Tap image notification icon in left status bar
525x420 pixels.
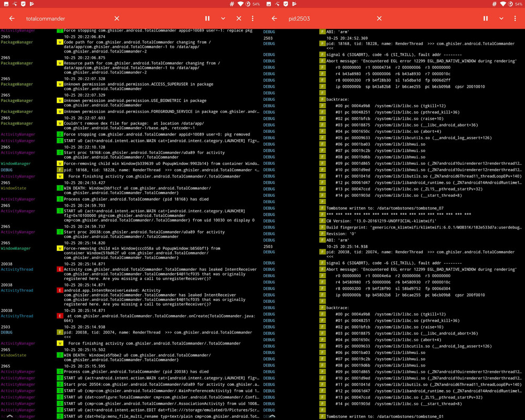6,4
